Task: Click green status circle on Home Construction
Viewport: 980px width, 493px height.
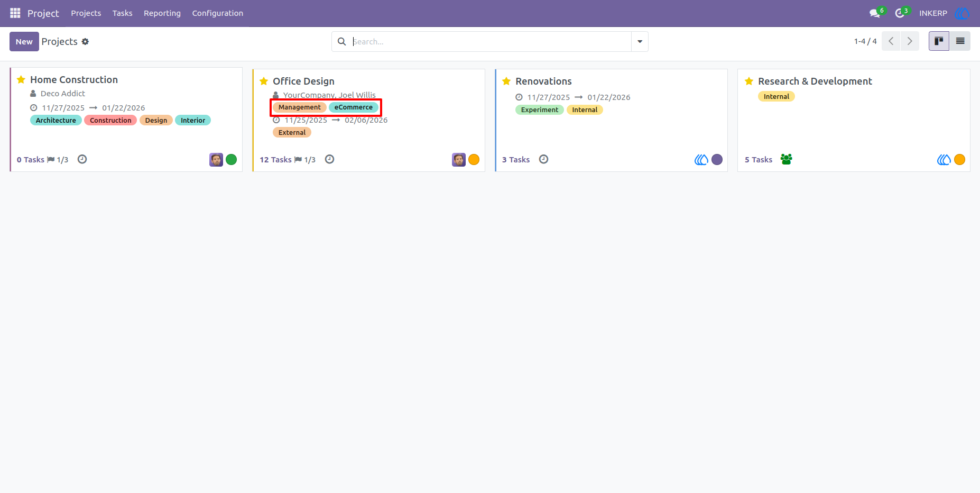Action: point(232,160)
